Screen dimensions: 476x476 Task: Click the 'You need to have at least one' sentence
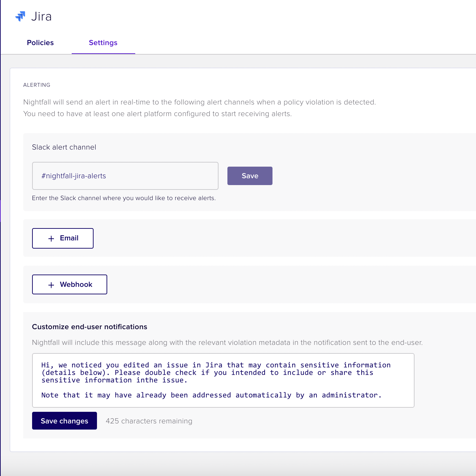pyautogui.click(x=157, y=114)
